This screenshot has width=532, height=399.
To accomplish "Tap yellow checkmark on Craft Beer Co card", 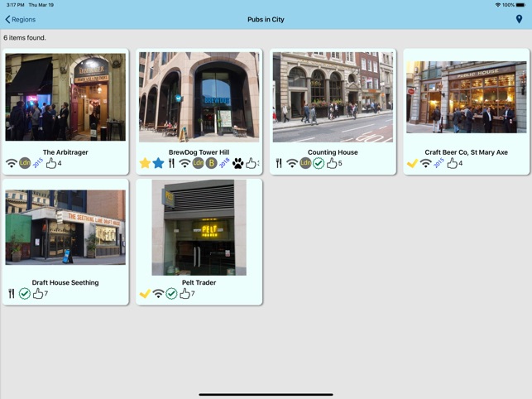I will click(x=413, y=163).
